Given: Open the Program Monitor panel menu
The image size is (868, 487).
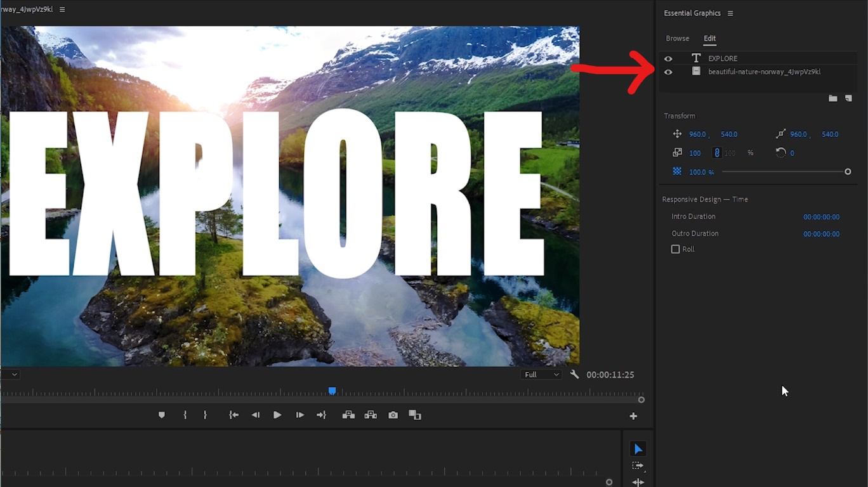Looking at the screenshot, I should pyautogui.click(x=62, y=10).
